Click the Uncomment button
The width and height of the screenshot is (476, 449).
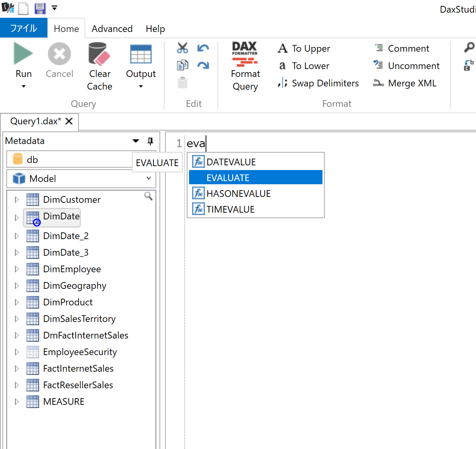click(407, 66)
